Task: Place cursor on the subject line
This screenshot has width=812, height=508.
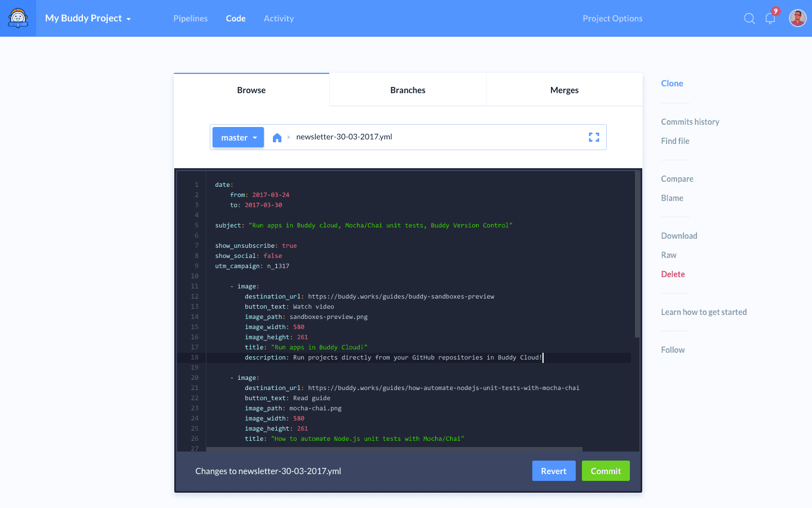Action: 364,225
